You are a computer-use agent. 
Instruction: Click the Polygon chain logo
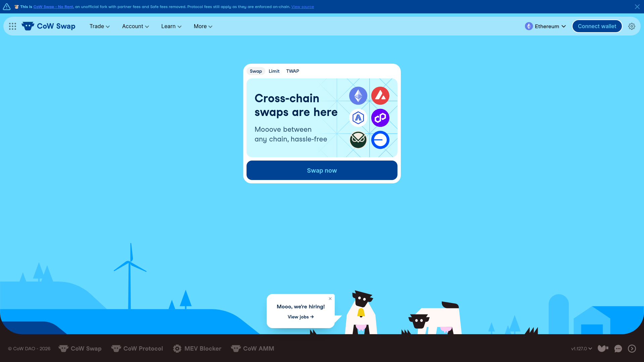[x=380, y=118]
